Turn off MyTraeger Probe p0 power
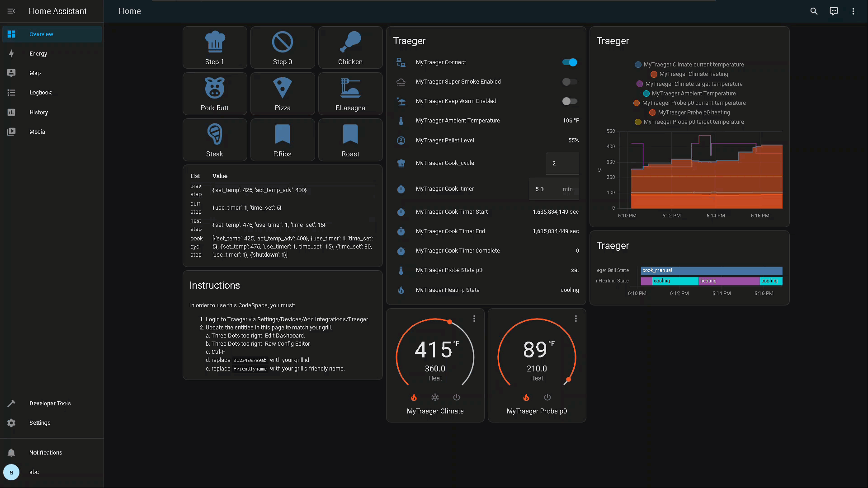The width and height of the screenshot is (868, 488). 547,398
